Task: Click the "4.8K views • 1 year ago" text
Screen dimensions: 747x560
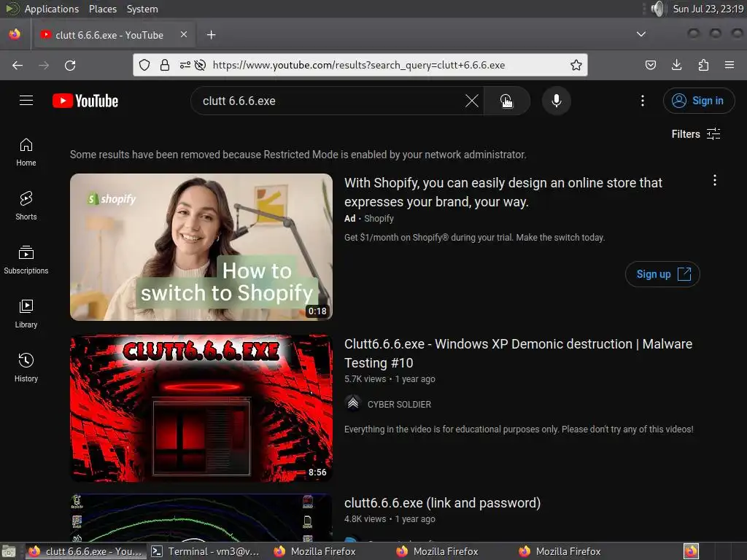Action: pos(390,519)
